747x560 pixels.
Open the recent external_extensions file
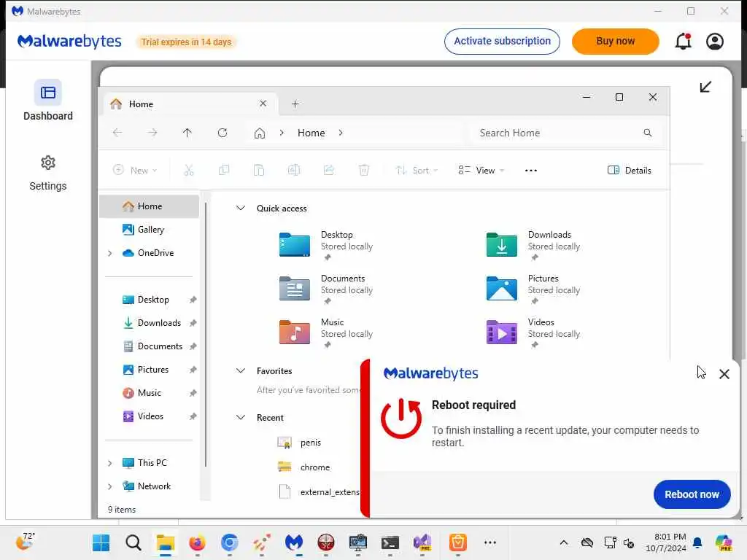(x=318, y=492)
